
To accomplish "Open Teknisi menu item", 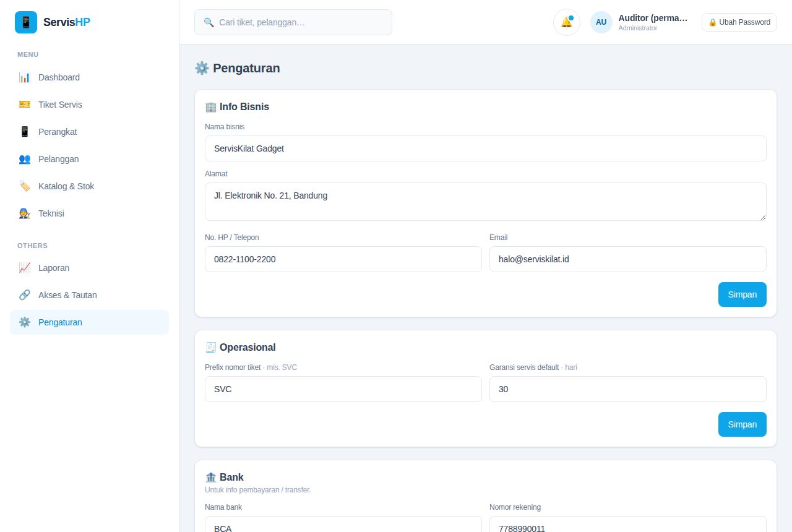I will coord(89,213).
